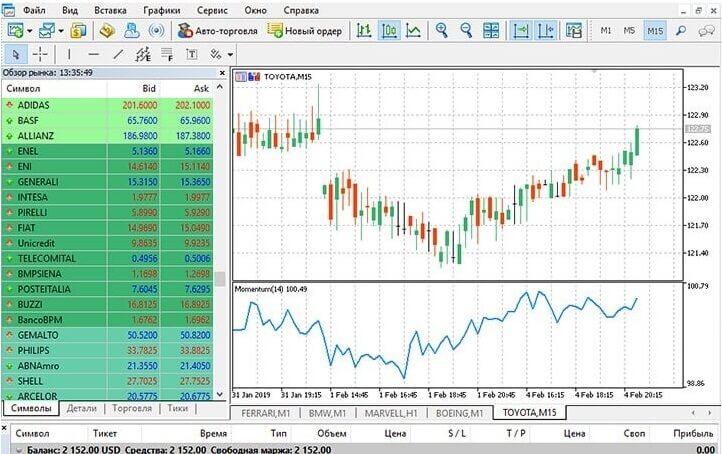The height and width of the screenshot is (454, 722).
Task: Switch chart to bar chart mode
Action: point(364,31)
